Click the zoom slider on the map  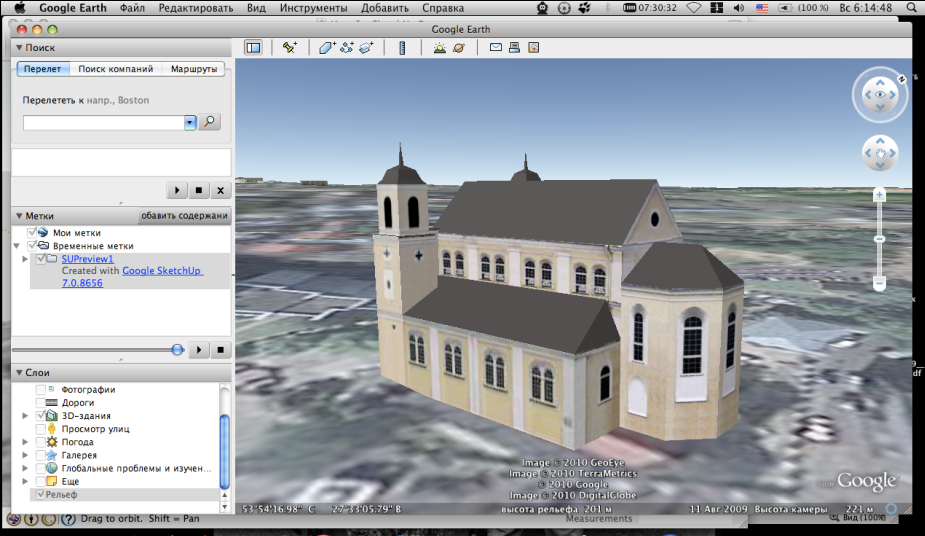point(880,239)
